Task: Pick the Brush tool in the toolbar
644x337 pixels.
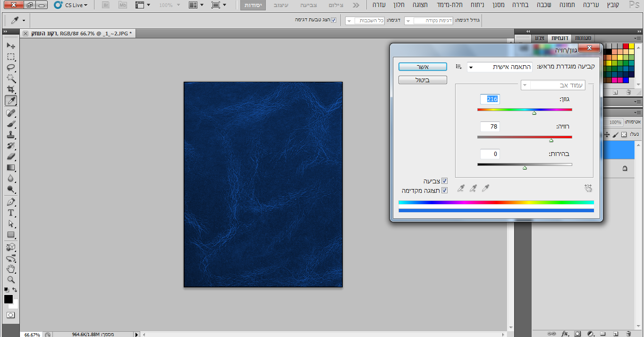Action: pos(11,124)
